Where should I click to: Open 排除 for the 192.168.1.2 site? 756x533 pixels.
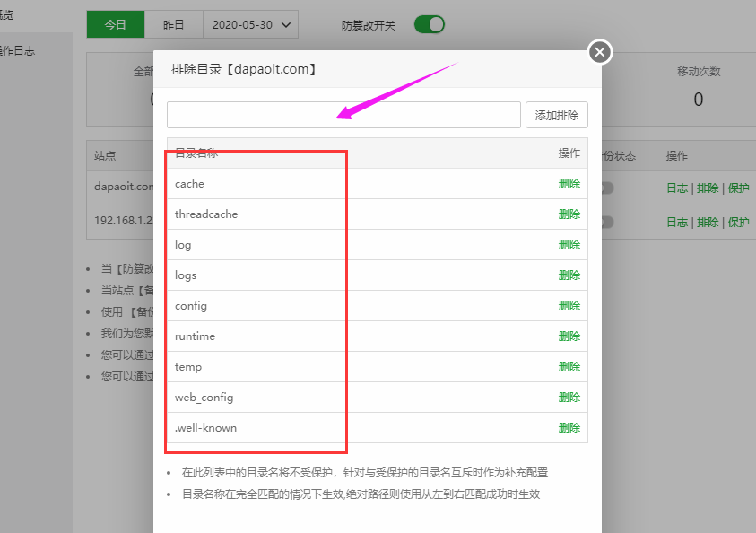[708, 223]
